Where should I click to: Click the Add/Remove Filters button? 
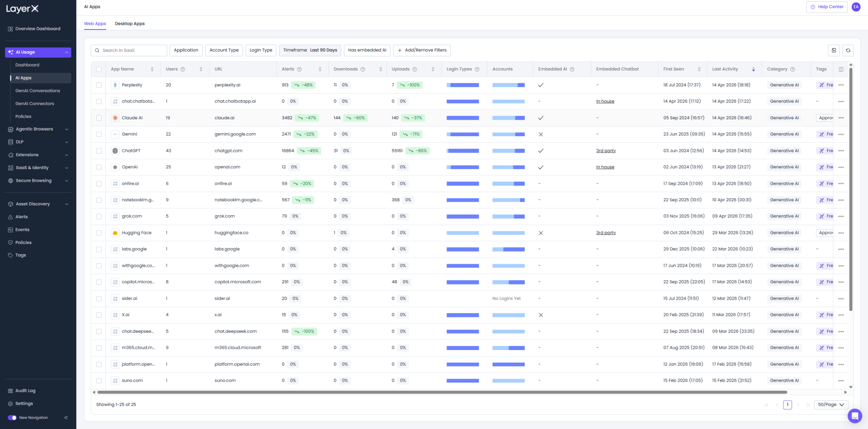(x=422, y=50)
